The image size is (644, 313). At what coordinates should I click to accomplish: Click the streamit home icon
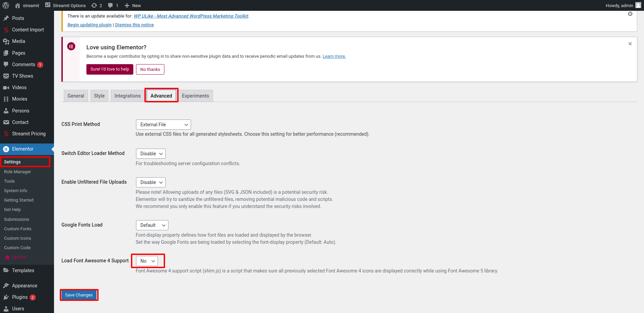(18, 5)
